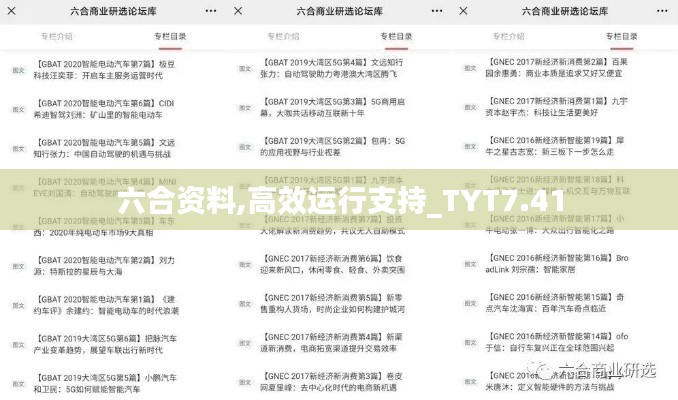The image size is (678, 400).
Task: Open article 奇点汽车沈海寅：百年汽车奇点临近
Action: coord(555,303)
